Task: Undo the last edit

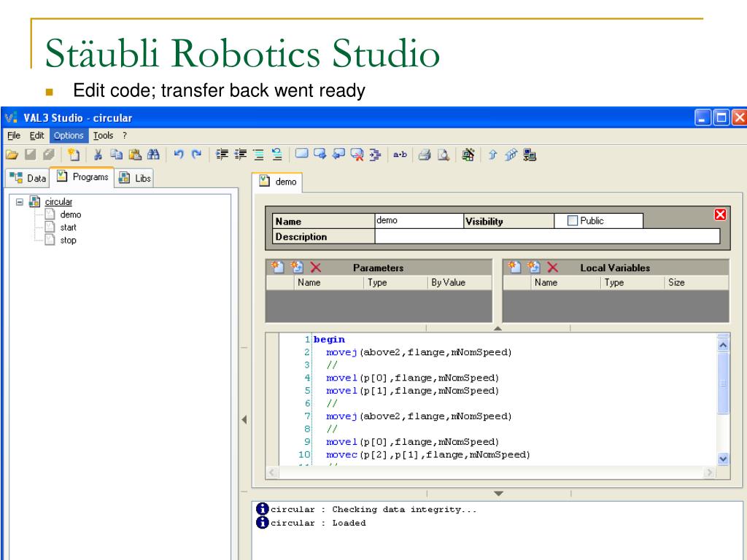Action: (x=179, y=155)
